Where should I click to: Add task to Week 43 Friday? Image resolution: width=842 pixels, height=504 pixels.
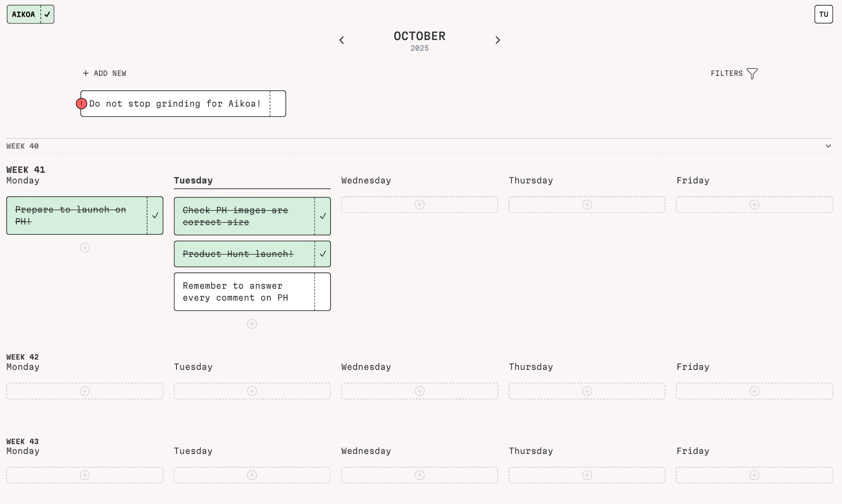point(754,475)
